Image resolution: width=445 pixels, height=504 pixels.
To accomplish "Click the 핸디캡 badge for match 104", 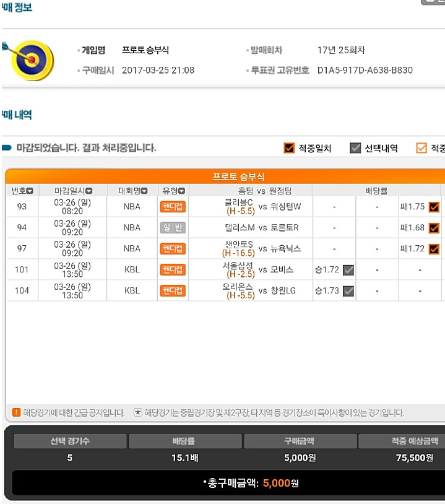I will pyautogui.click(x=173, y=290).
